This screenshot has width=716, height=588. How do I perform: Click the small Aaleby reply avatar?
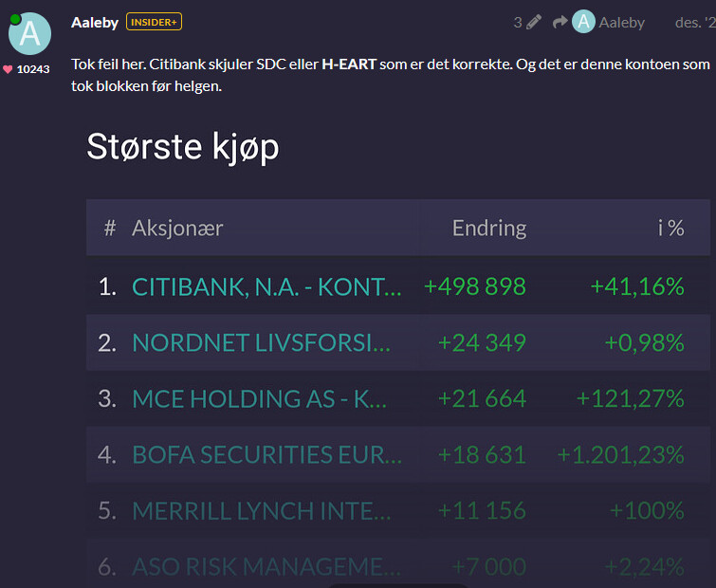583,22
